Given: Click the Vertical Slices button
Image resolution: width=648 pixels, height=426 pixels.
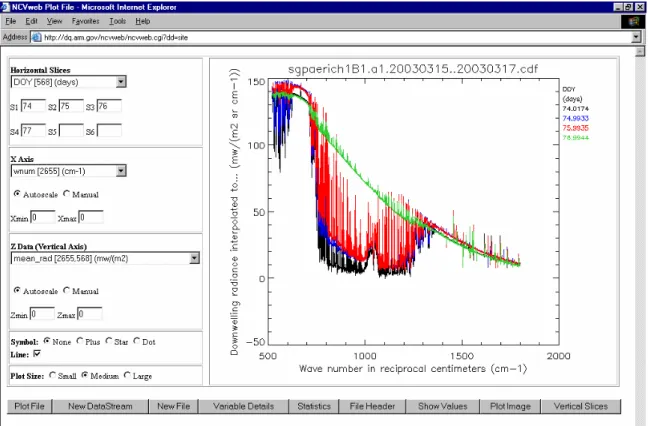Looking at the screenshot, I should 581,406.
